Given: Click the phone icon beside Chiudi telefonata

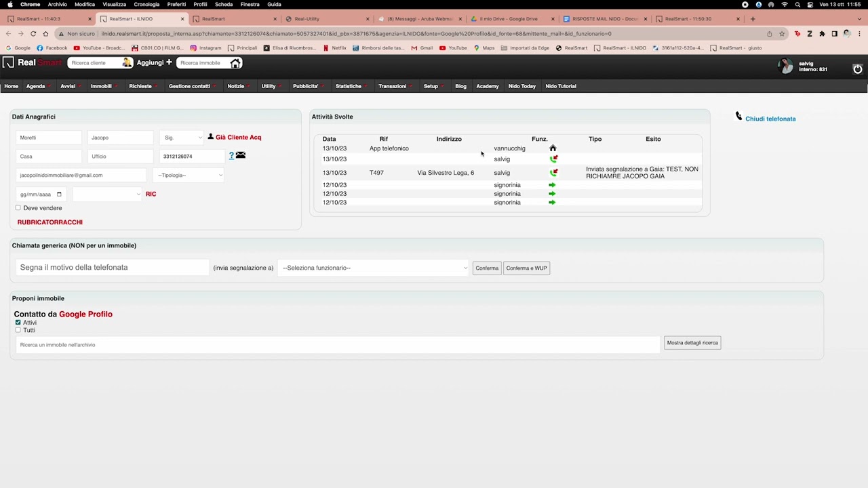Looking at the screenshot, I should click(x=739, y=117).
